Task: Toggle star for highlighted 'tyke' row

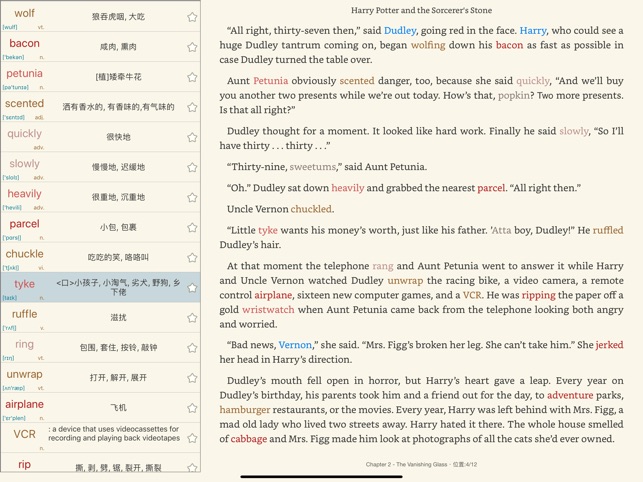Action: 192,288
